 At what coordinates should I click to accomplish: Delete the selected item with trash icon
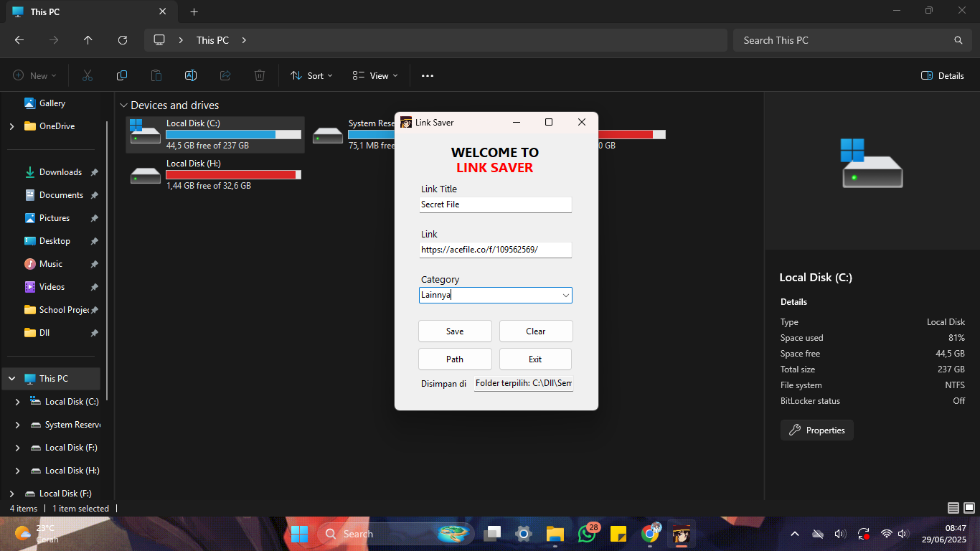[x=259, y=75]
